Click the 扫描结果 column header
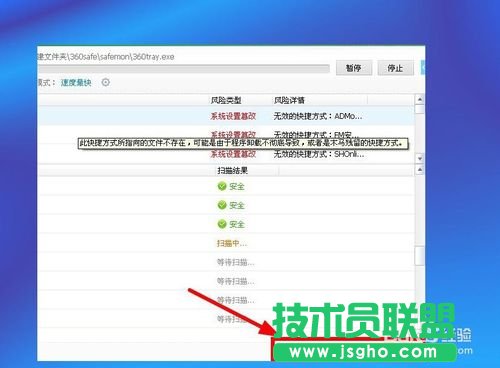Screen dimensions: 500x368 tap(232, 171)
